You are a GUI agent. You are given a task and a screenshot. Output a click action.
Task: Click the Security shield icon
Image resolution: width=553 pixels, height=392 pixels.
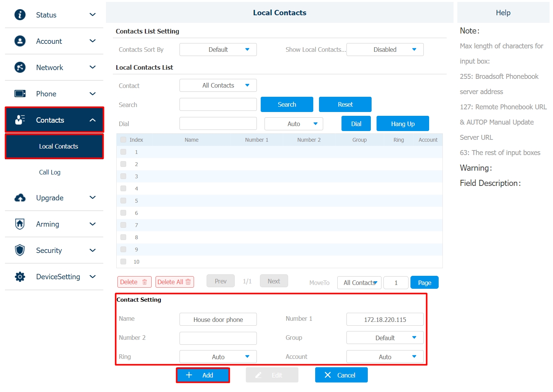click(20, 250)
